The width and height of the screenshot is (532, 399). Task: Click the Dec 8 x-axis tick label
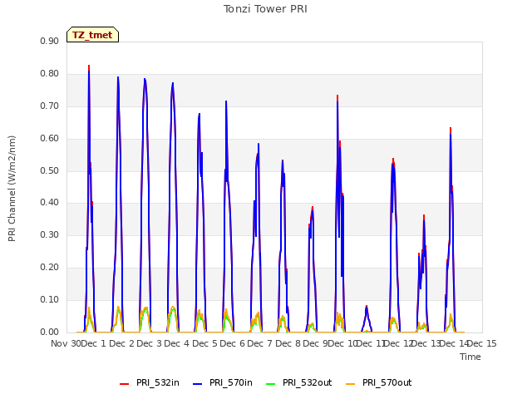pos(288,343)
